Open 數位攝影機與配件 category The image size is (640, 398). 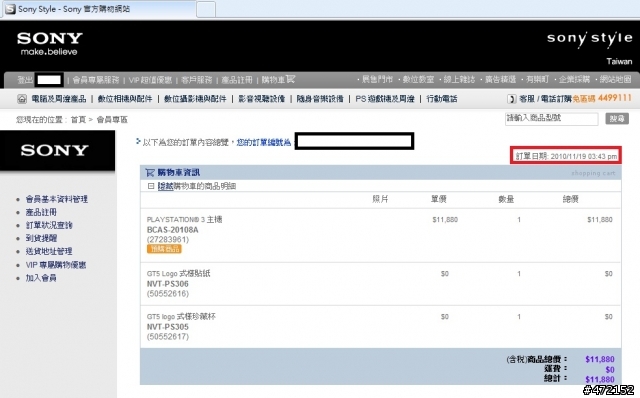[x=195, y=99]
